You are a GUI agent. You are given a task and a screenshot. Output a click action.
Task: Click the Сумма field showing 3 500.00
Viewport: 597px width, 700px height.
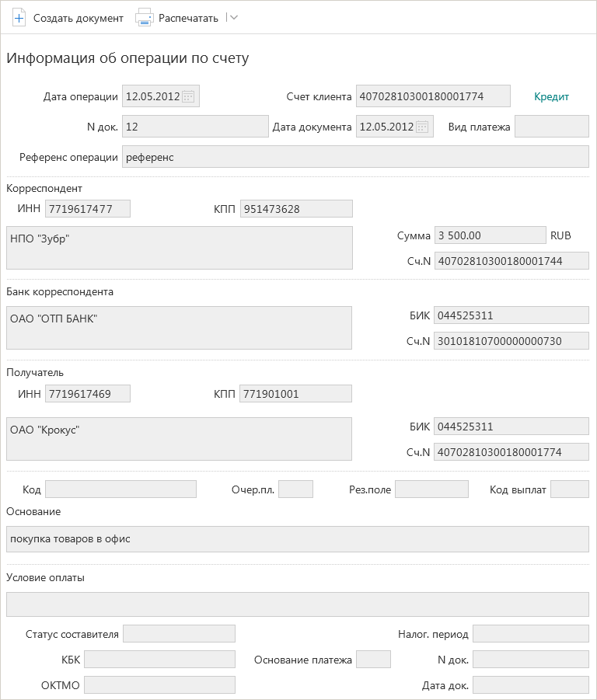[x=490, y=235]
